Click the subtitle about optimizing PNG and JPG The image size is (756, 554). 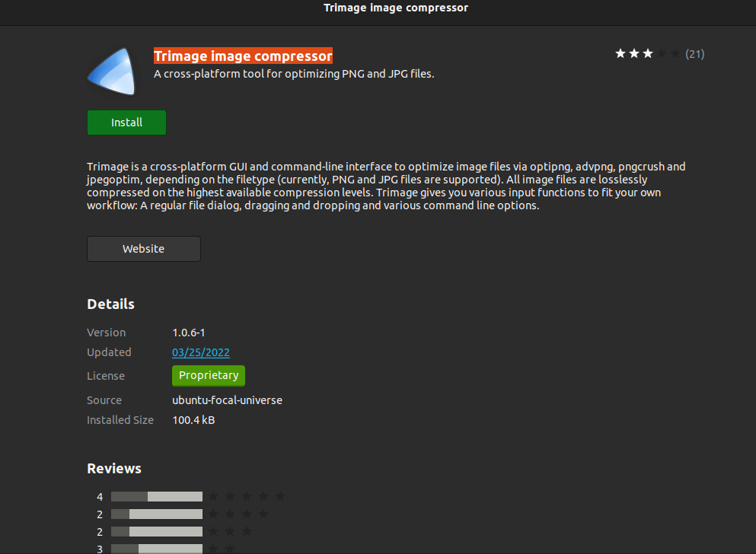(x=294, y=74)
